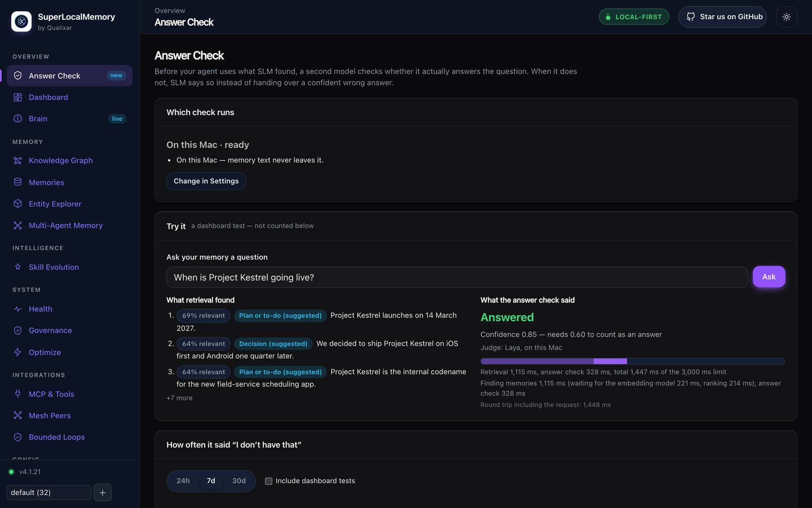Screen dimensions: 812x508
Task: Expand the +7 more retrieval results
Action: (x=180, y=398)
